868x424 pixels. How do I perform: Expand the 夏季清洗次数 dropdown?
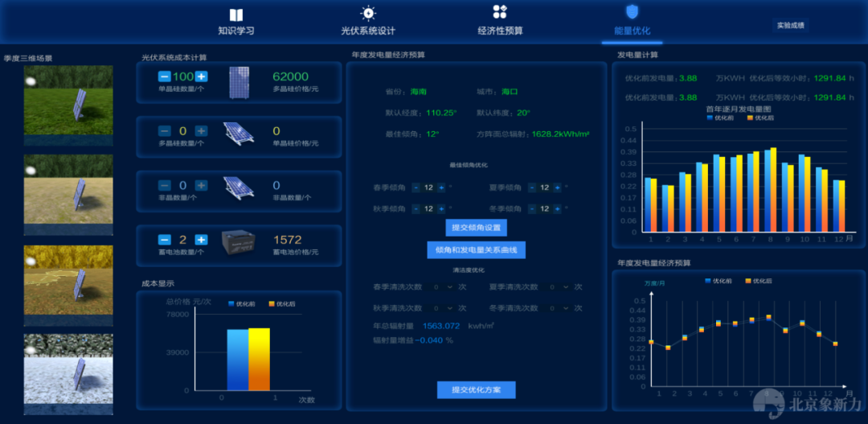pos(559,286)
